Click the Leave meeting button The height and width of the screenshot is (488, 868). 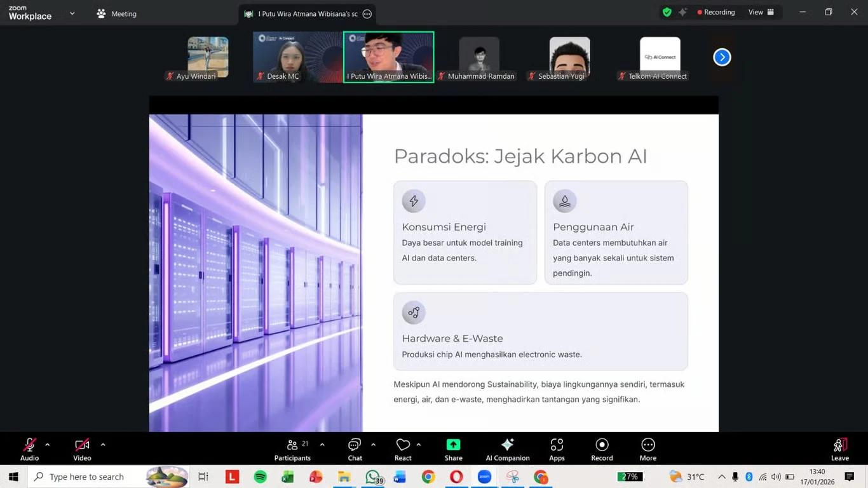tap(839, 449)
